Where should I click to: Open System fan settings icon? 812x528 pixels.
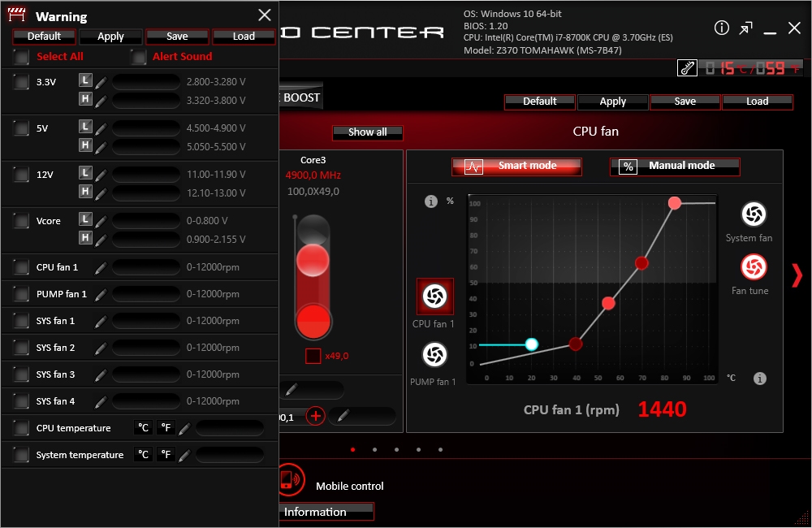tap(754, 214)
